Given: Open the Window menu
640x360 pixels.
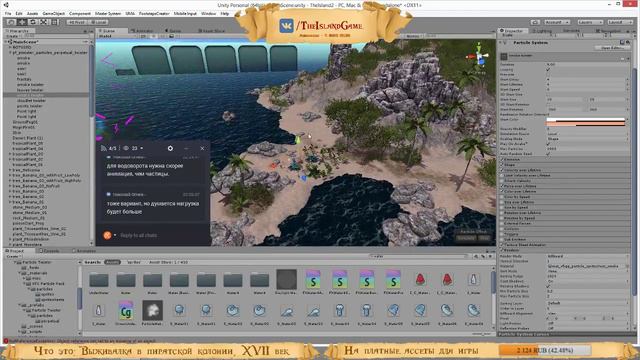Looking at the screenshot, I should 209,13.
